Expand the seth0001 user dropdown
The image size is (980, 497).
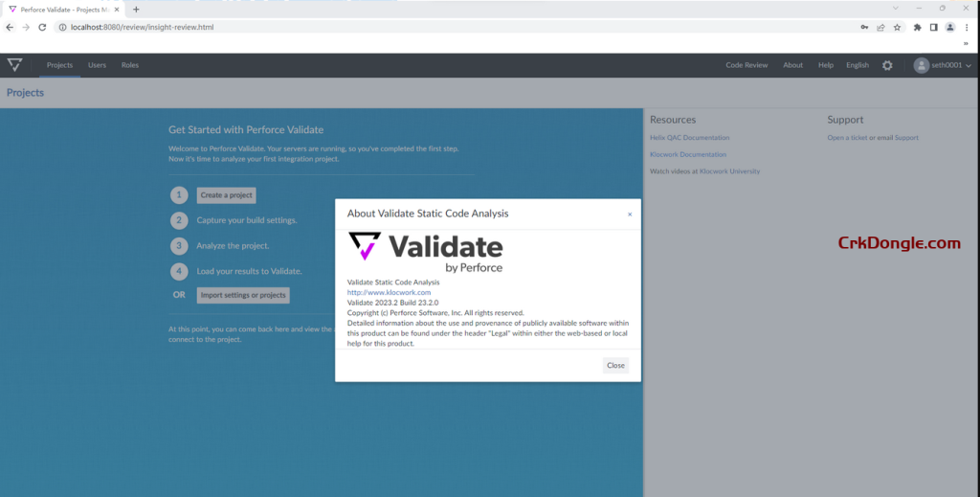pyautogui.click(x=943, y=65)
